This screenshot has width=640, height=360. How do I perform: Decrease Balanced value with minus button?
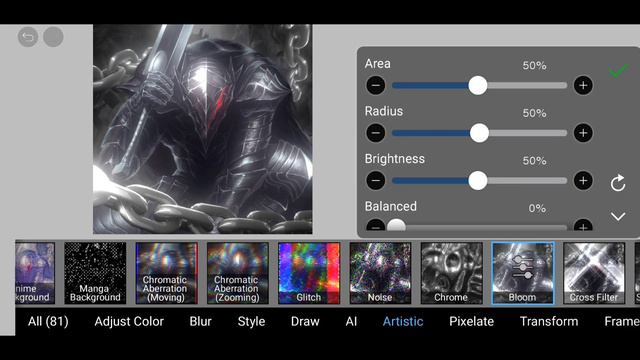click(x=376, y=225)
